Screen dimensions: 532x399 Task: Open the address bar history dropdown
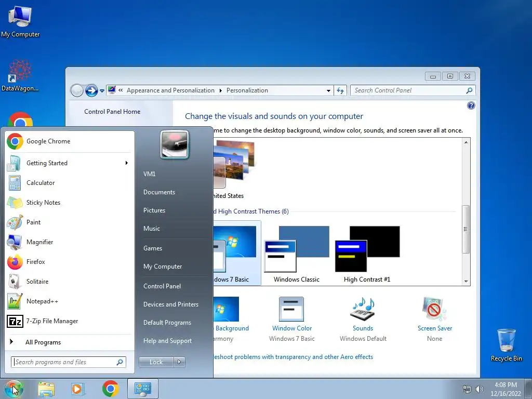point(328,90)
